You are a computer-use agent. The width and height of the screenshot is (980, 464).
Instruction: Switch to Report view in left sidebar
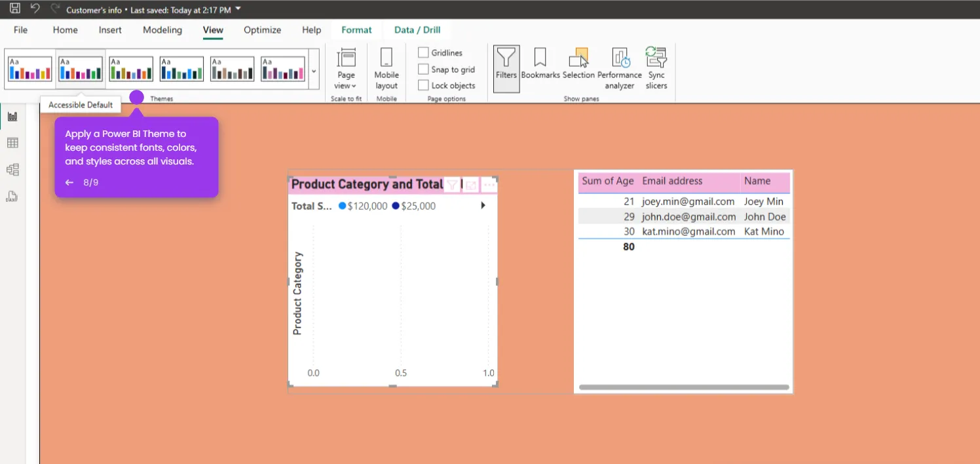pos(12,117)
